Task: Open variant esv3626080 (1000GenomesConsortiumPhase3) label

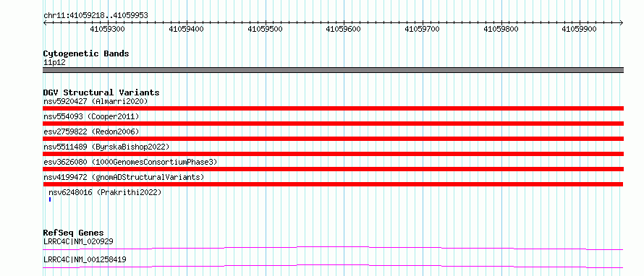Action: tap(130, 162)
